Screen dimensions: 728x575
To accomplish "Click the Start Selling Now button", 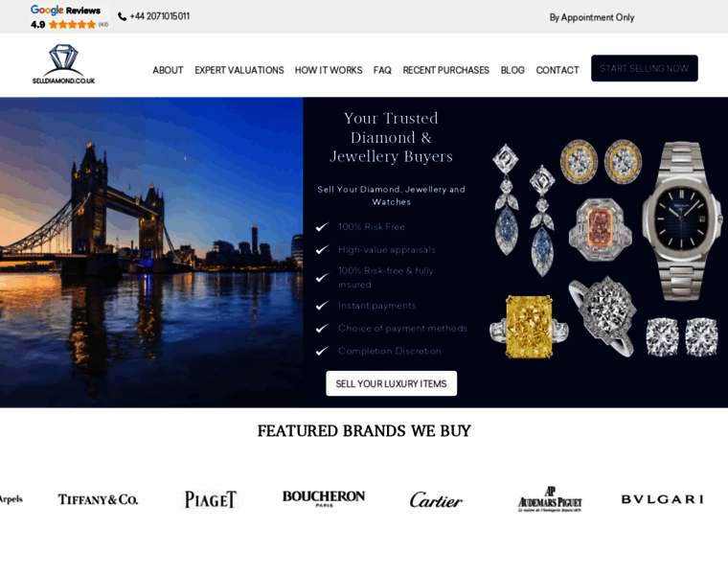I will coord(645,68).
